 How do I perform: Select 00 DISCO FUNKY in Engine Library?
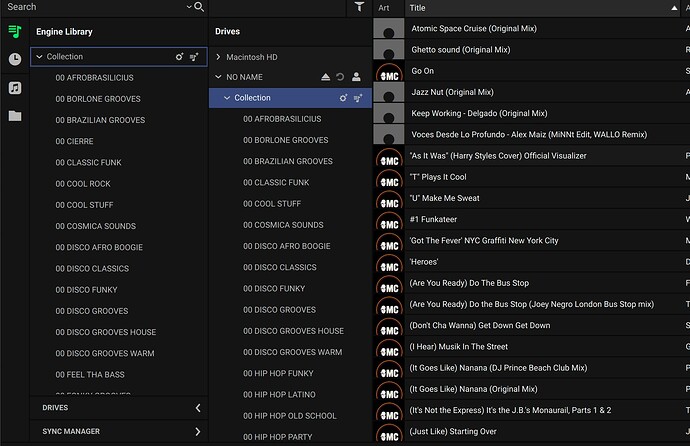click(86, 290)
